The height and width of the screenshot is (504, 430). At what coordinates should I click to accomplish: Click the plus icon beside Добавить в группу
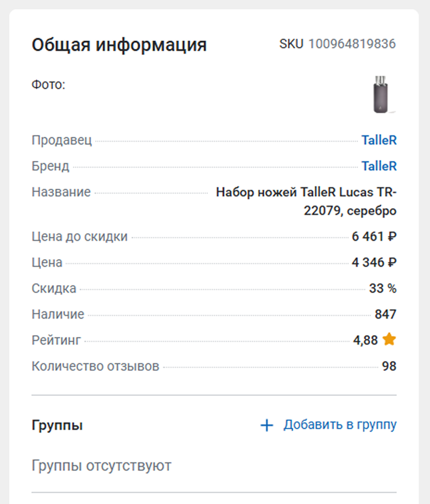point(267,425)
